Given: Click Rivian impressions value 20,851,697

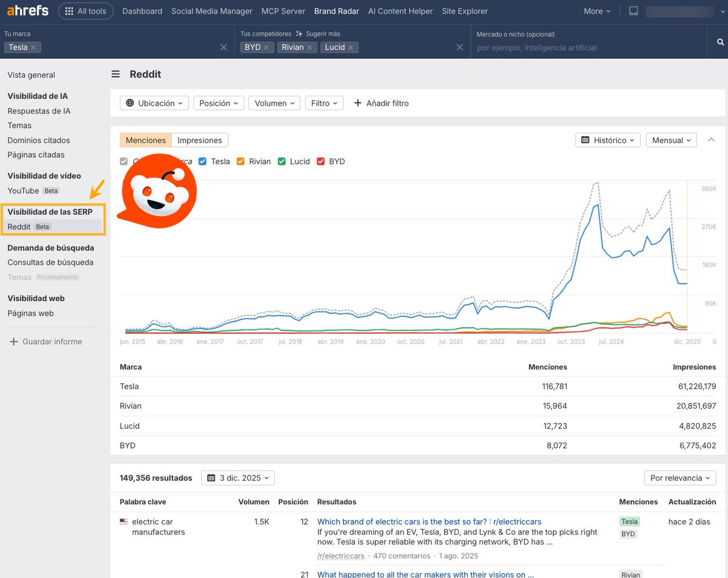Looking at the screenshot, I should 697,406.
